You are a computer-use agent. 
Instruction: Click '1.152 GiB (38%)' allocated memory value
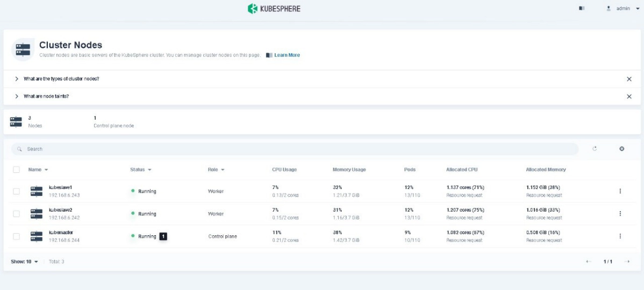pos(543,187)
